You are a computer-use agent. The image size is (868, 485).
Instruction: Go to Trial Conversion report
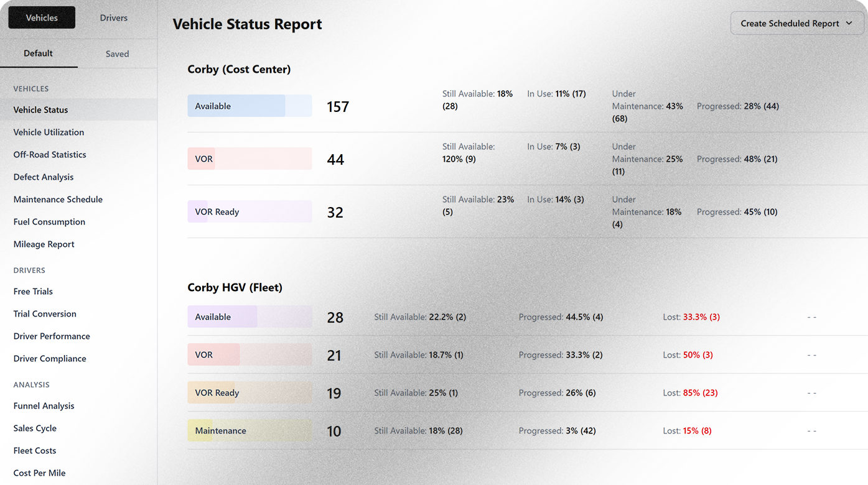click(x=45, y=314)
